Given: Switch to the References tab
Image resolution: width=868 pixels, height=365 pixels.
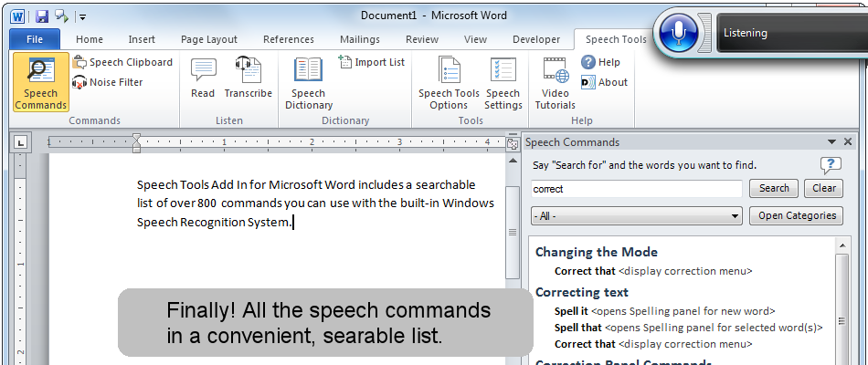Looking at the screenshot, I should coord(289,39).
